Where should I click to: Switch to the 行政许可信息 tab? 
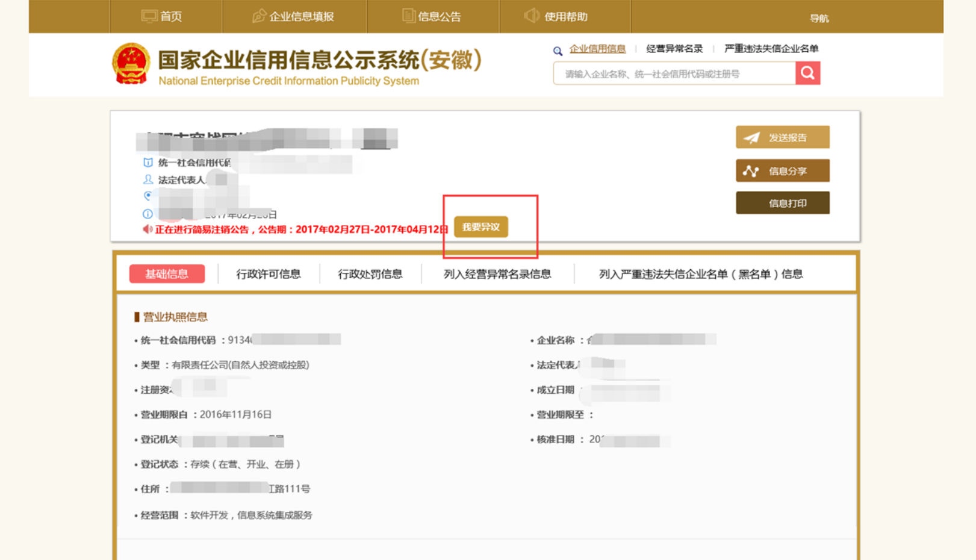(x=269, y=274)
